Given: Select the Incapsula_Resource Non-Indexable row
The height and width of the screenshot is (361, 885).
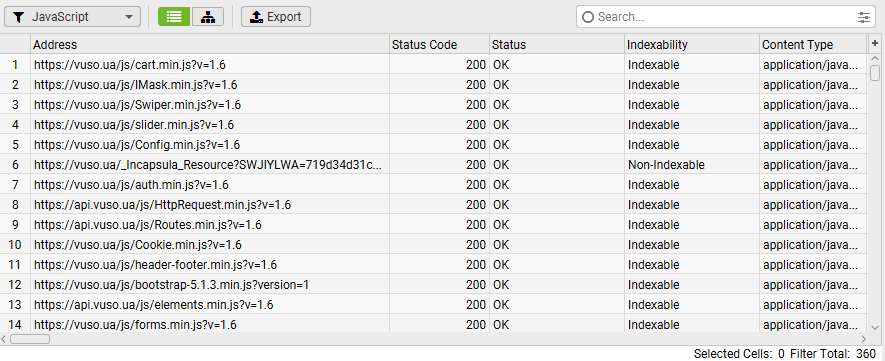Looking at the screenshot, I should coord(433,165).
